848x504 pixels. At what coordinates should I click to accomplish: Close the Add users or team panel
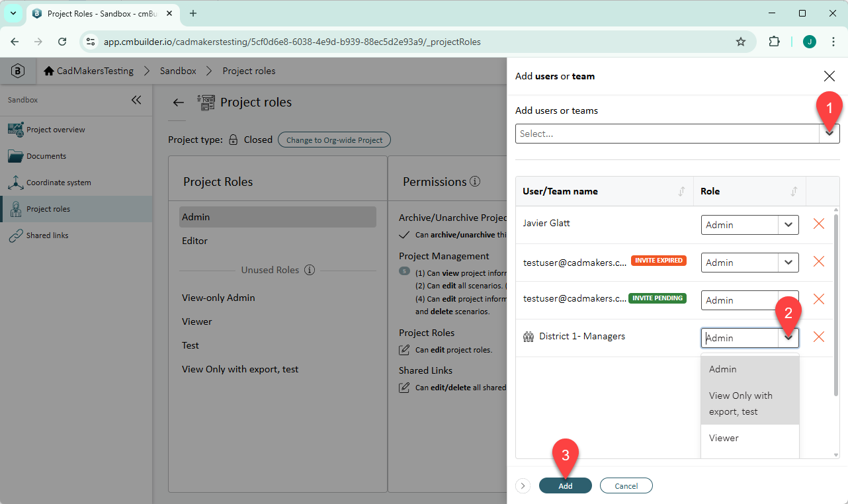tap(829, 76)
